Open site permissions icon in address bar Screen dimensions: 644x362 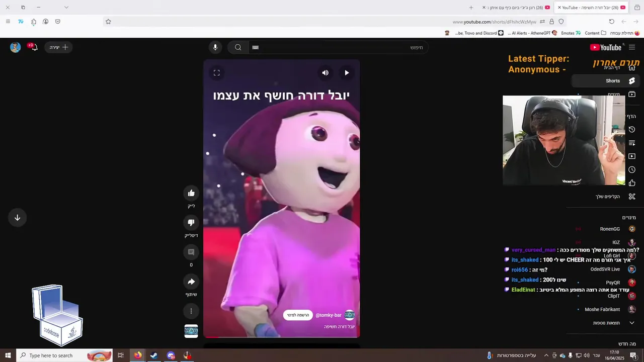(x=542, y=22)
